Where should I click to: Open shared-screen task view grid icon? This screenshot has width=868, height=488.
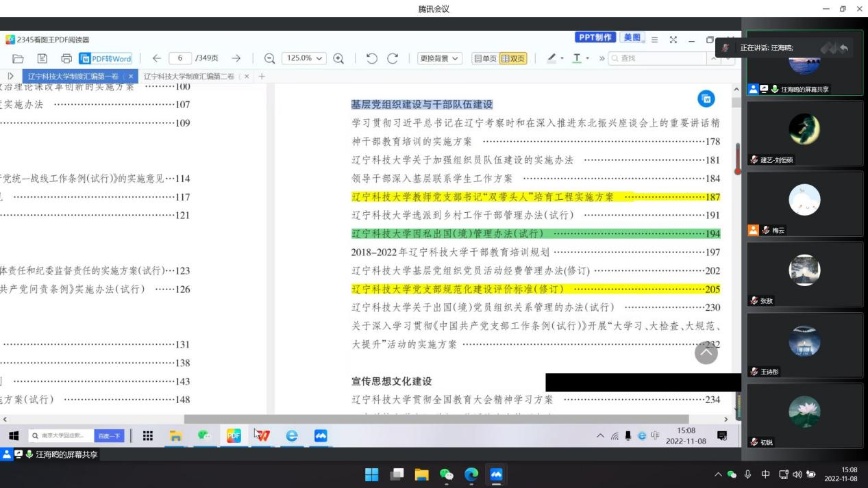(x=147, y=436)
